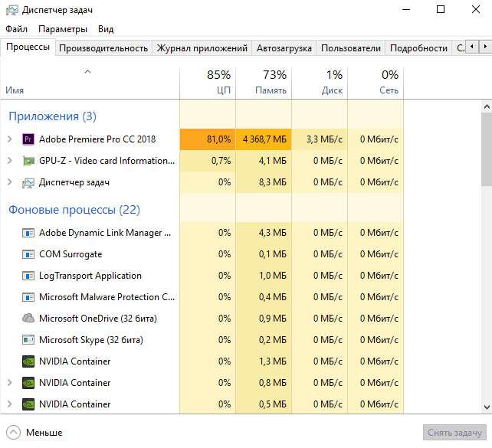The width and height of the screenshot is (492, 448).
Task: Click the GPU-Z video card icon
Action: pos(28,161)
